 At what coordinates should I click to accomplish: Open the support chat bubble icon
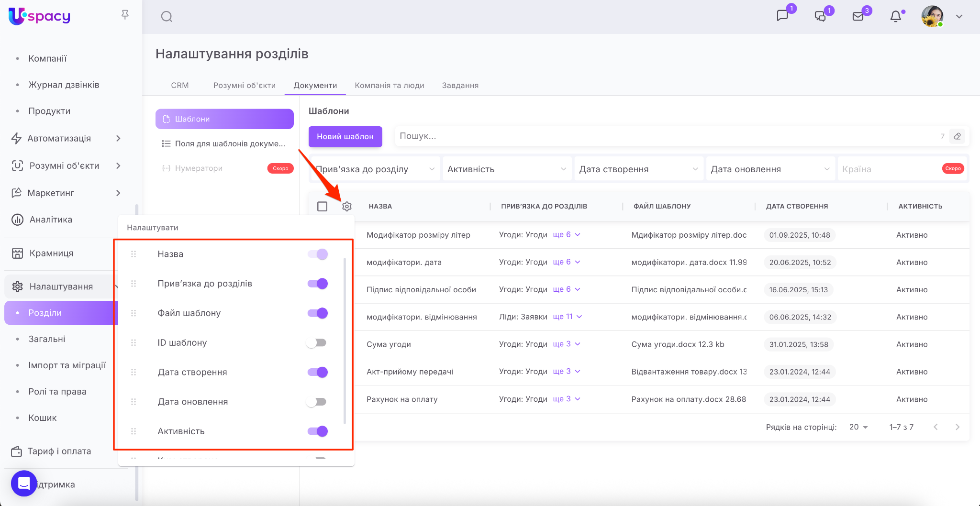(x=24, y=484)
